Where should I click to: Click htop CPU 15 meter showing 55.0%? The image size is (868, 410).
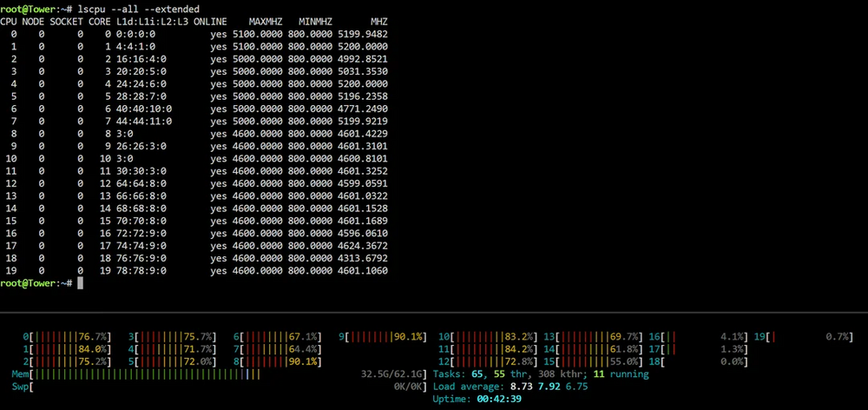(593, 362)
